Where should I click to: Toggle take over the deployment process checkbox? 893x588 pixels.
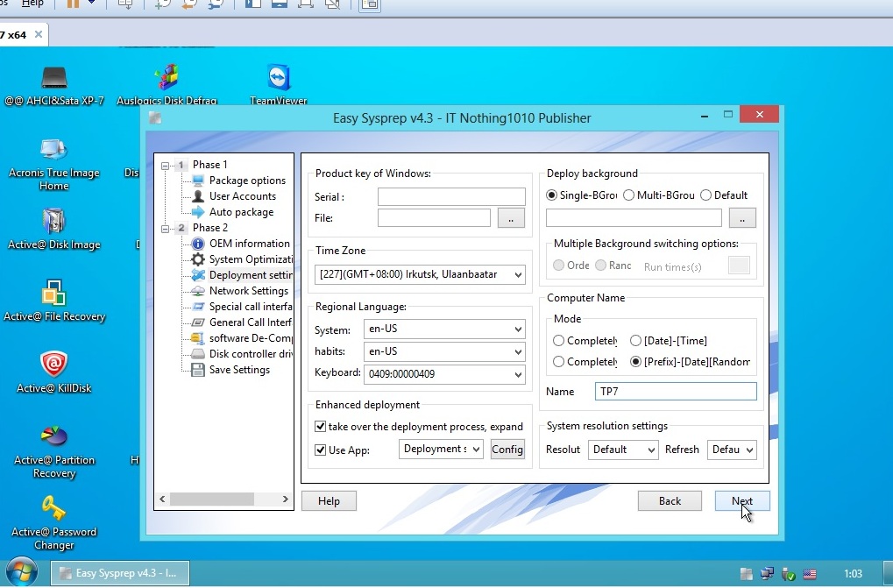click(320, 427)
